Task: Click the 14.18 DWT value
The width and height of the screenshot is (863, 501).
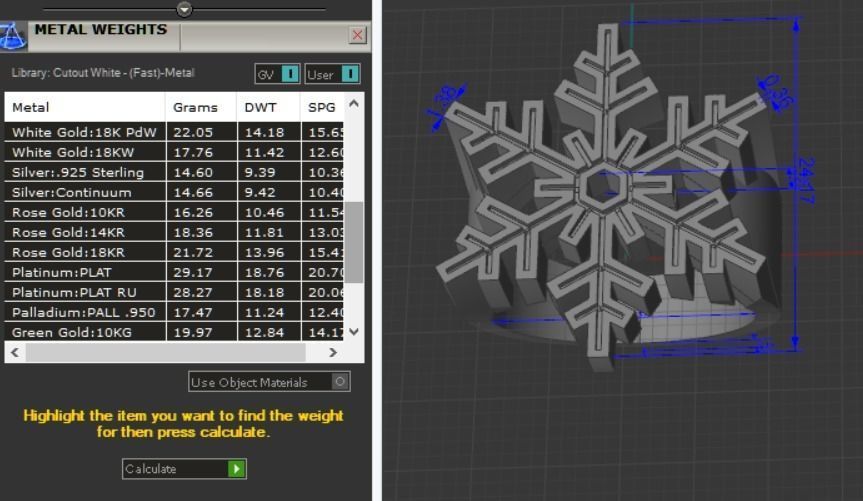Action: (265, 132)
